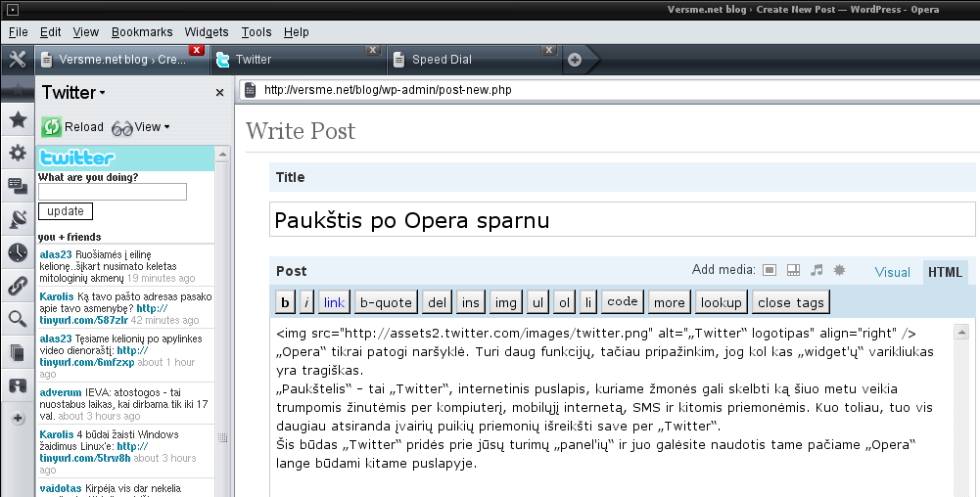The image size is (980, 497).
Task: Click the Add media starburst icon
Action: point(839,270)
